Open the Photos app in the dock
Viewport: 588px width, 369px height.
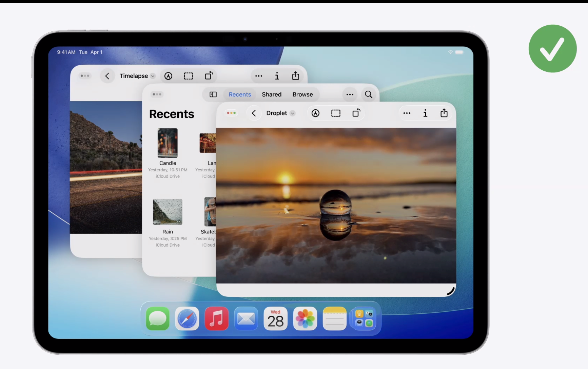[305, 319]
